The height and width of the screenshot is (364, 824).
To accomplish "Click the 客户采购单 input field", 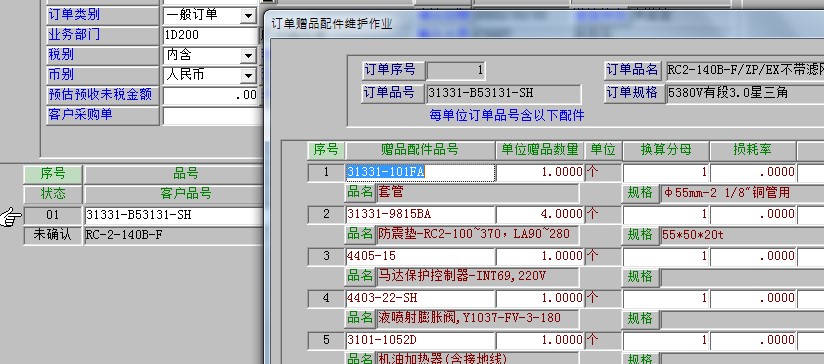I will [212, 116].
